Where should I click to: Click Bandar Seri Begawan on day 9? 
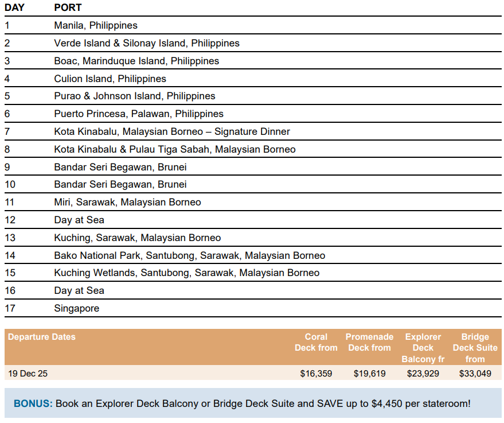[x=120, y=167]
